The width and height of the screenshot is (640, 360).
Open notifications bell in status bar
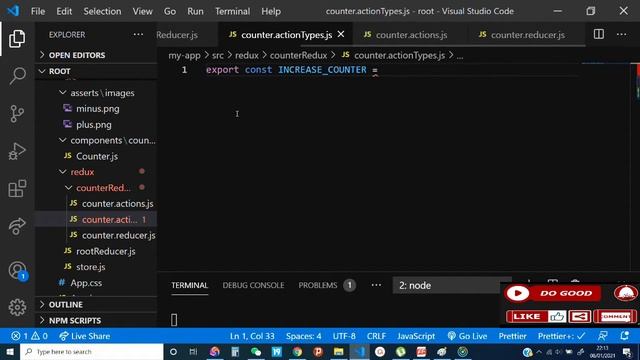pyautogui.click(x=624, y=336)
